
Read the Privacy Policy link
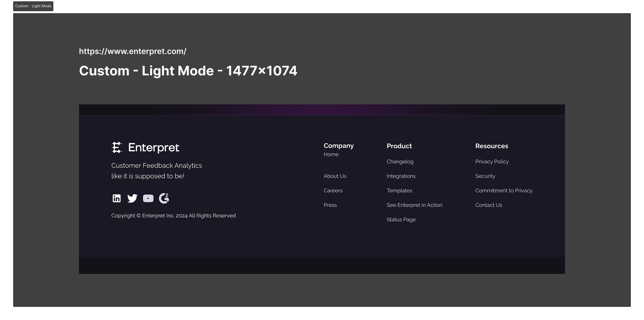[x=492, y=162]
